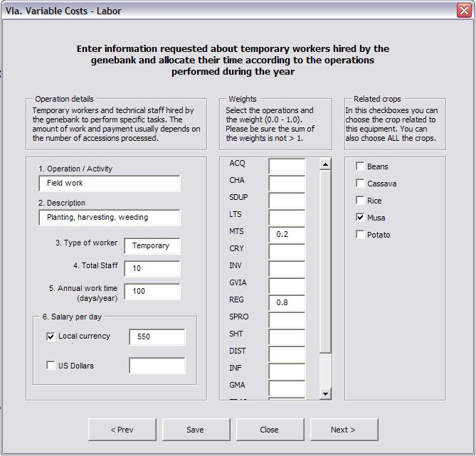This screenshot has width=476, height=456.
Task: Enable the Cassava crop checkbox
Action: pyautogui.click(x=360, y=184)
